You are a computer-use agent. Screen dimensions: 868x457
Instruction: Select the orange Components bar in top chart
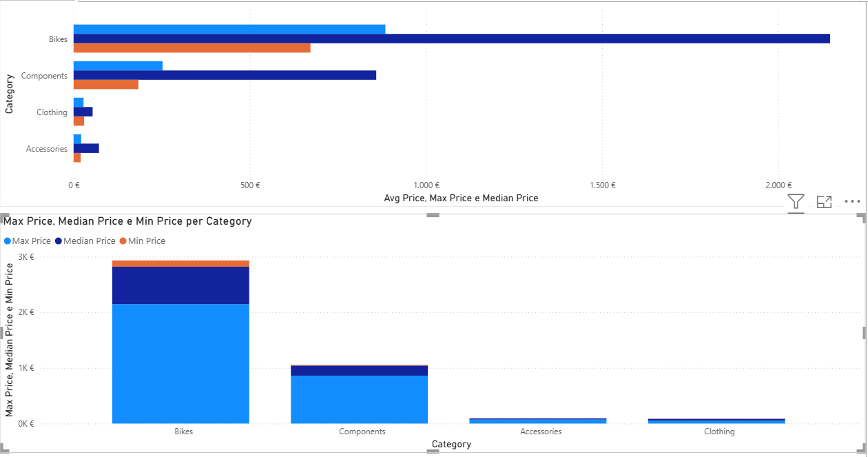[106, 84]
